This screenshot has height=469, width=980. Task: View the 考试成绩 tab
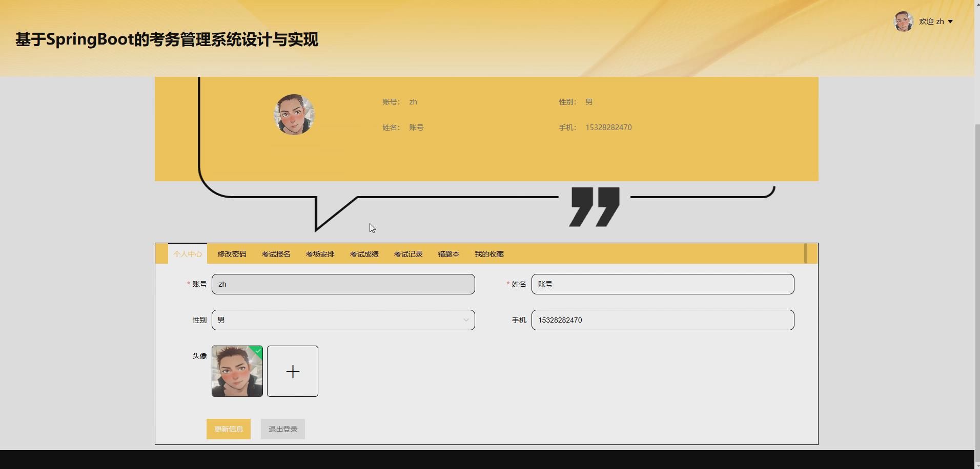click(363, 253)
